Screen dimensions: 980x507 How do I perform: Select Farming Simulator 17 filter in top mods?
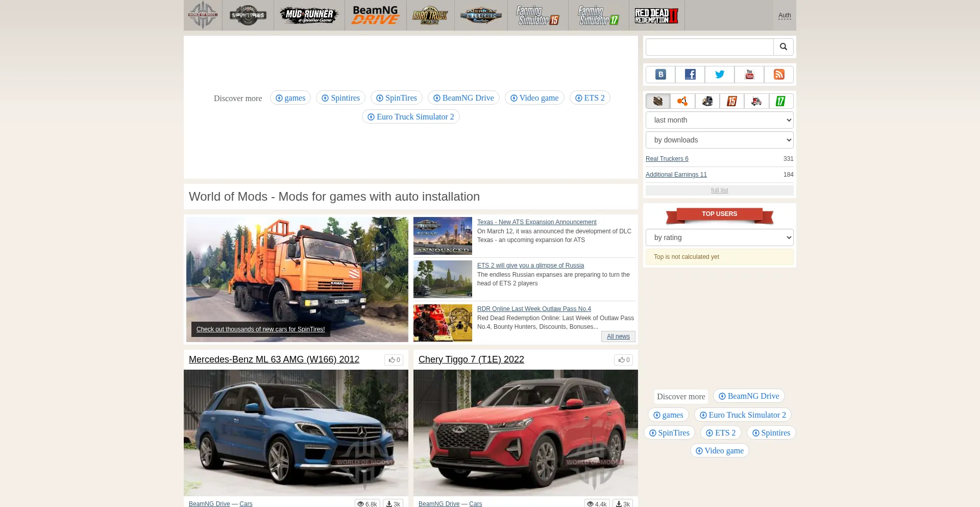click(x=781, y=101)
